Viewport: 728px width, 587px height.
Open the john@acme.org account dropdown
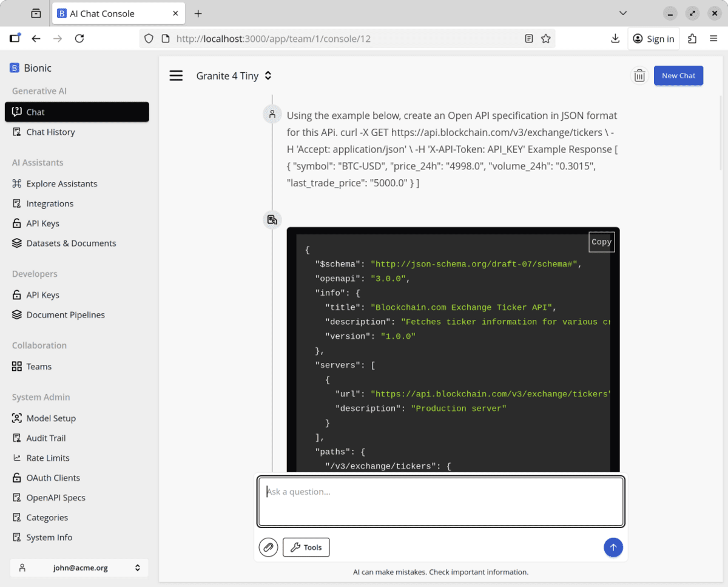[x=80, y=568]
